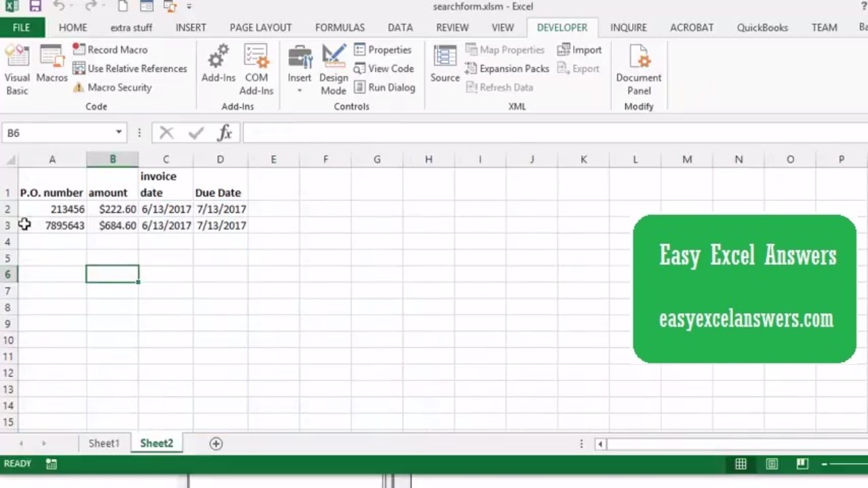
Task: Click the macro recording status bar icon
Action: (x=52, y=464)
